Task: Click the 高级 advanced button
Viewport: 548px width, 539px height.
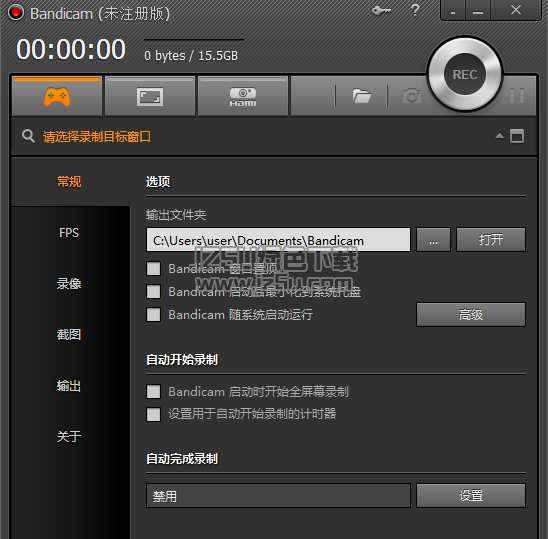Action: pos(471,315)
